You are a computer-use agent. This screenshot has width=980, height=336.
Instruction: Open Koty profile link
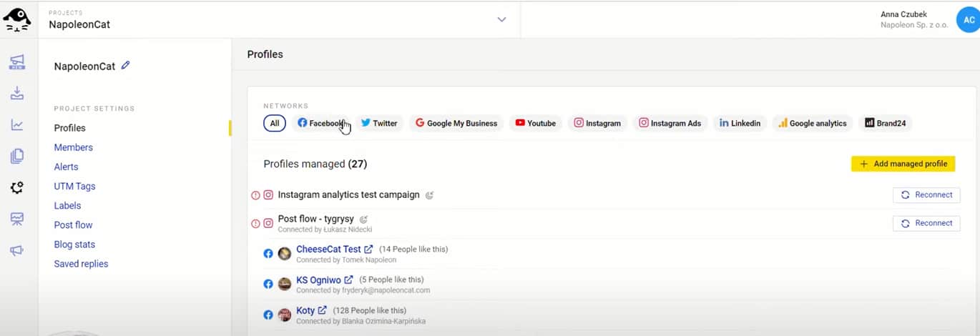click(305, 311)
